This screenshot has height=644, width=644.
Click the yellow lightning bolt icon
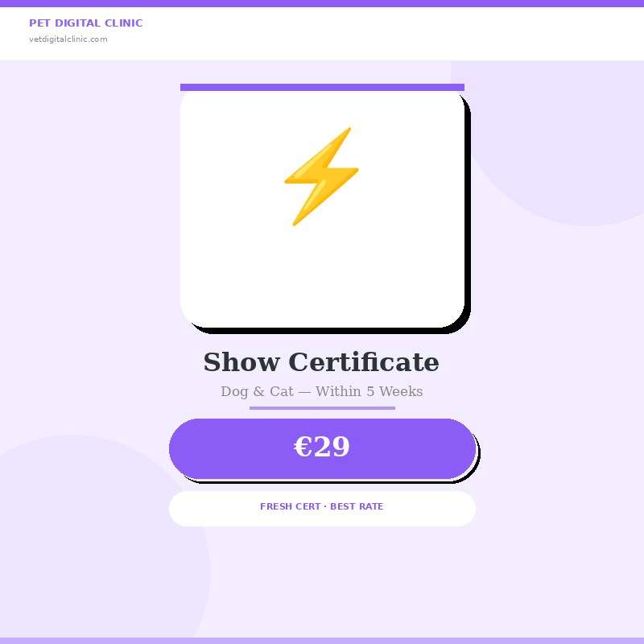pyautogui.click(x=321, y=176)
